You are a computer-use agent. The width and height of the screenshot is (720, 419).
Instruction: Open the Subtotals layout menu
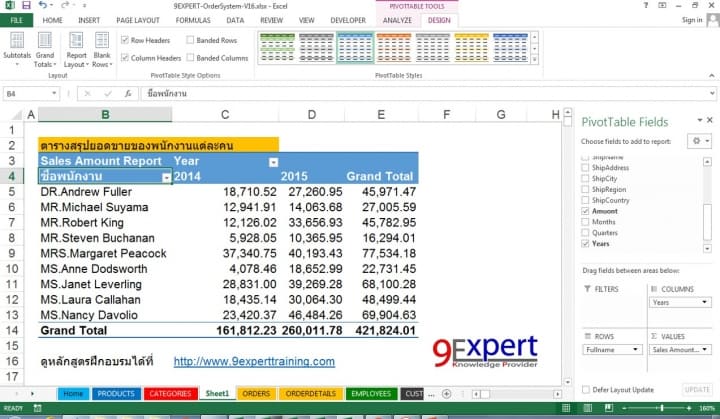[x=17, y=48]
